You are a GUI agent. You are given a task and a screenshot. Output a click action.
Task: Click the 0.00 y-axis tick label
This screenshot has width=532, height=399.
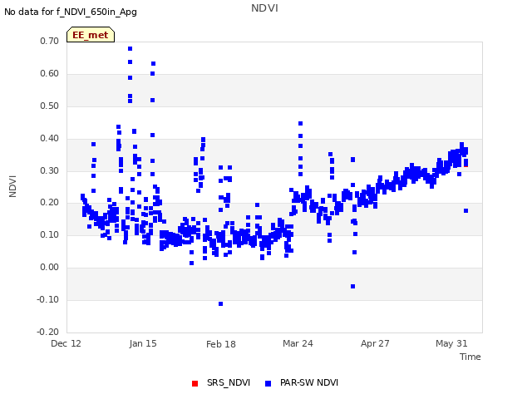pos(50,268)
